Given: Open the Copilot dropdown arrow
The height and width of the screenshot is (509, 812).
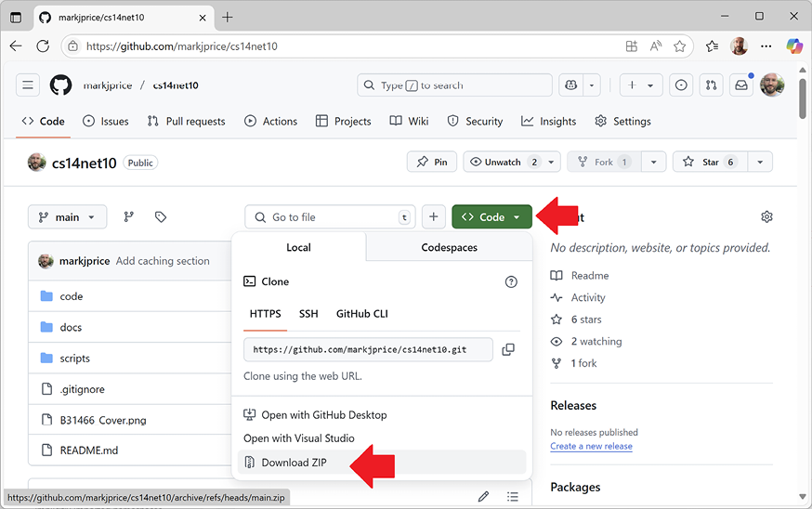Looking at the screenshot, I should click(x=592, y=85).
